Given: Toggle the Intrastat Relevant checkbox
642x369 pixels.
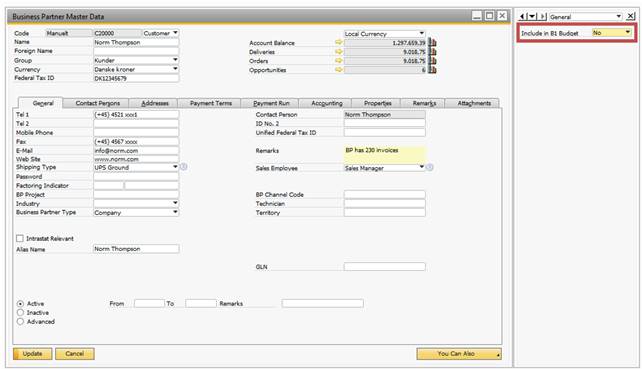Looking at the screenshot, I should [20, 238].
